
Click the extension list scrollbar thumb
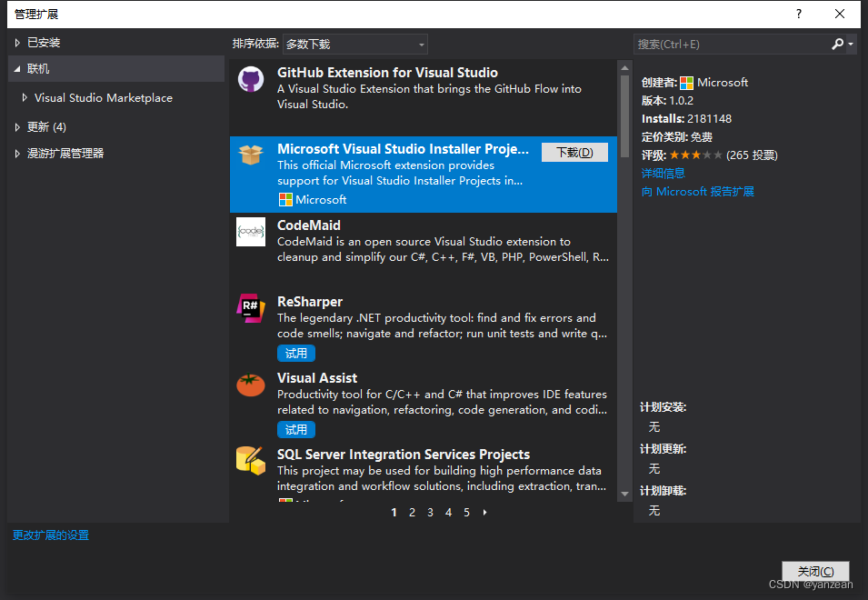point(624,116)
